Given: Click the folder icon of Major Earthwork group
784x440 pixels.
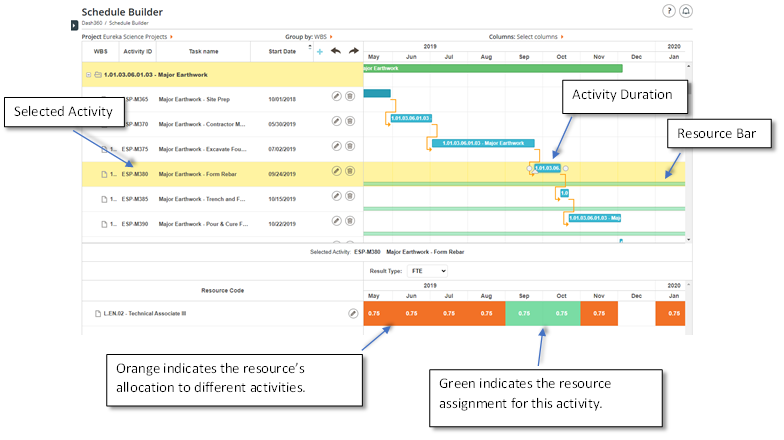Looking at the screenshot, I should 98,75.
